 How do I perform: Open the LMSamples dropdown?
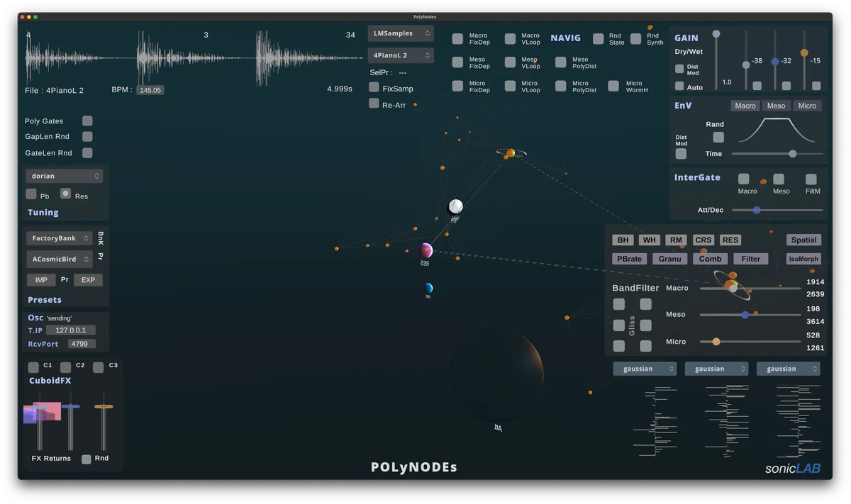[401, 33]
